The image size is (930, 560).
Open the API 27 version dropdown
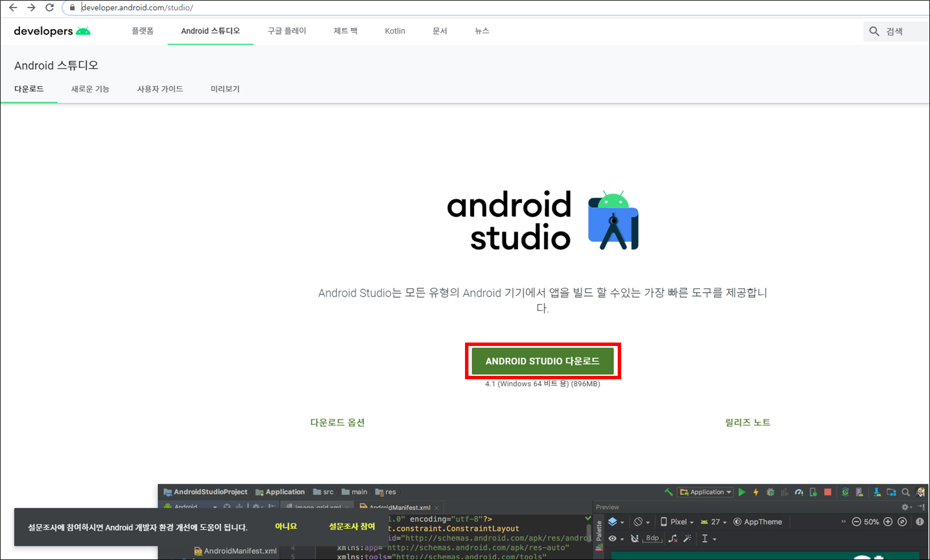tap(714, 522)
